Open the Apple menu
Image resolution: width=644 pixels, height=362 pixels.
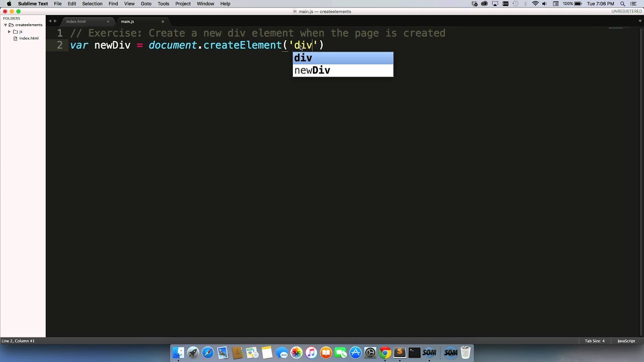[x=9, y=4]
